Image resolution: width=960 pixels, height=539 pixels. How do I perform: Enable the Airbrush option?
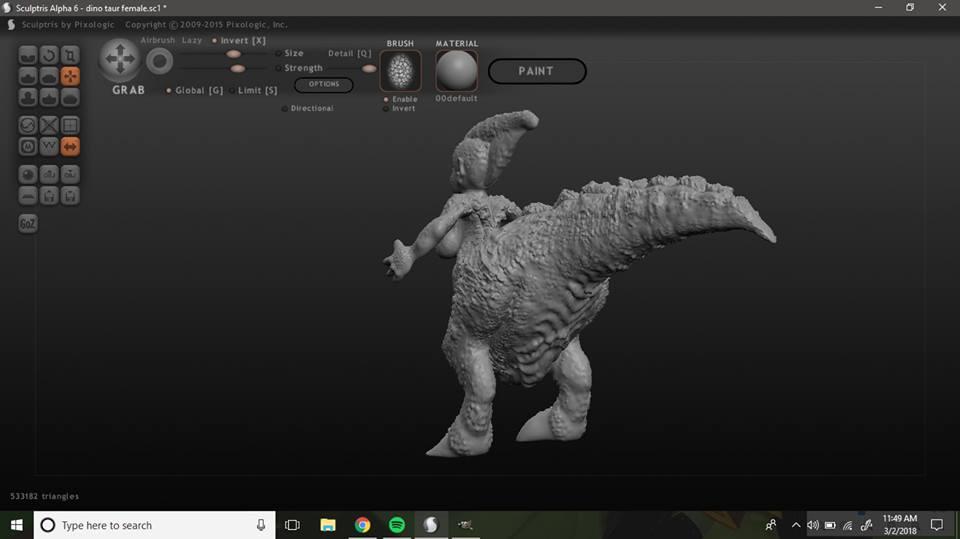157,40
